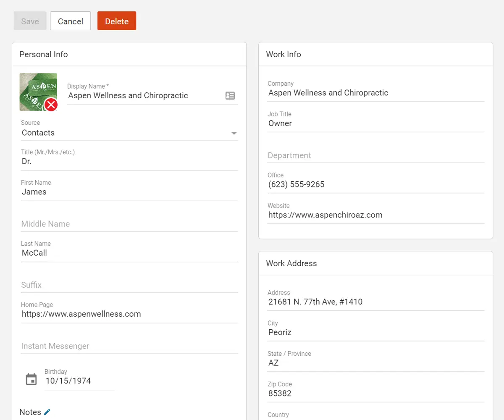Edit the Last Name field McCall

129,253
